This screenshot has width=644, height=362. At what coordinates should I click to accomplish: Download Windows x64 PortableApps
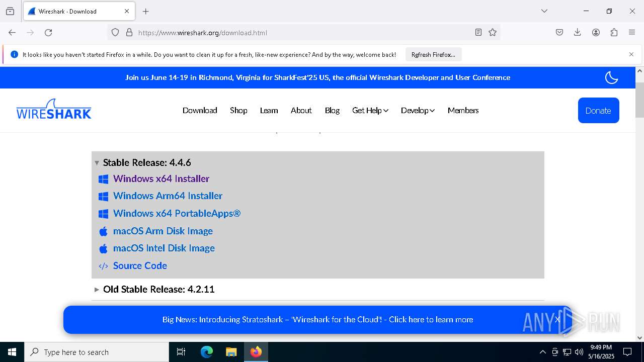177,213
